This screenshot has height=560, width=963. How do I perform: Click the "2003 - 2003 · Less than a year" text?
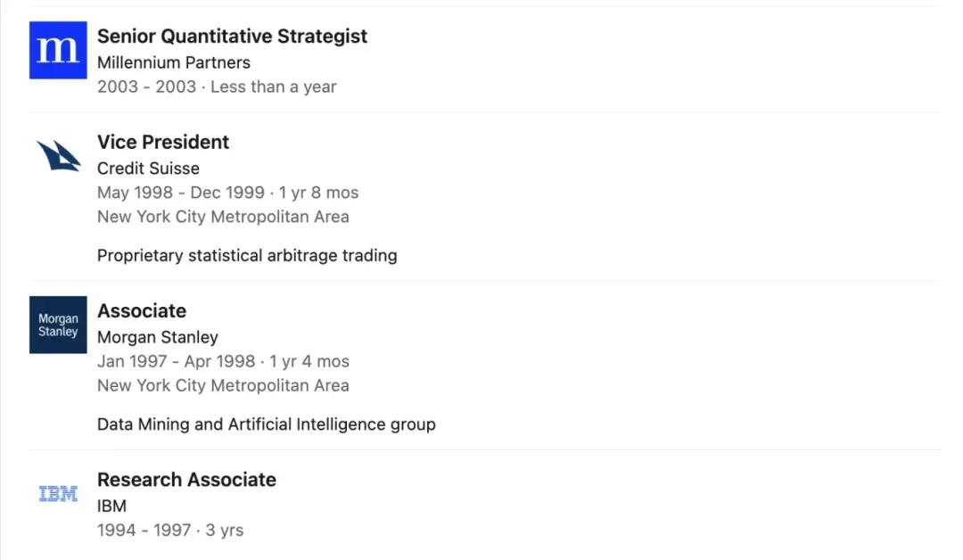point(217,87)
